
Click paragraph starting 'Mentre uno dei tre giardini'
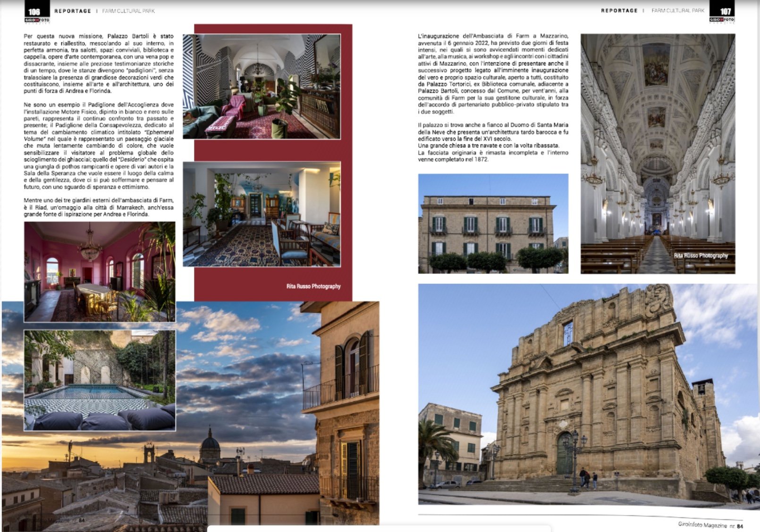click(99, 207)
